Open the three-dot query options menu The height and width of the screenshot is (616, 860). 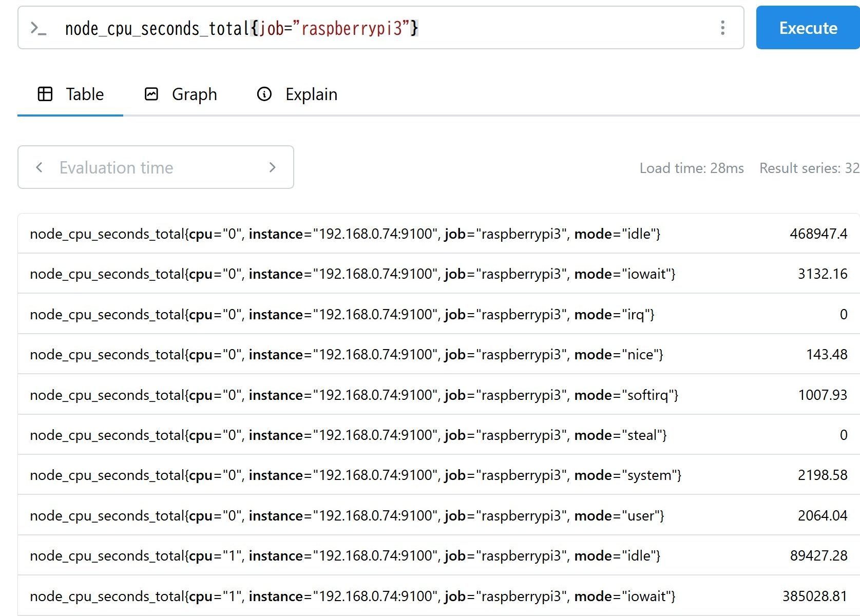[722, 28]
